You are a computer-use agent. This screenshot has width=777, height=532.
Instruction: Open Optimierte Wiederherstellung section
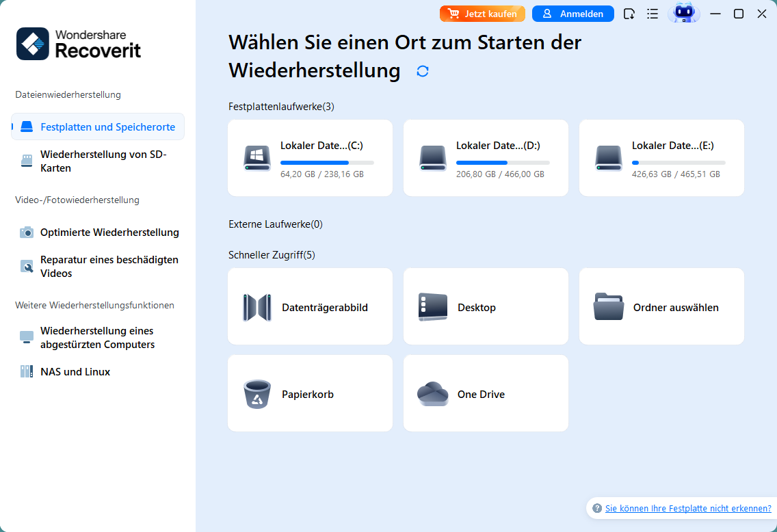pos(98,232)
